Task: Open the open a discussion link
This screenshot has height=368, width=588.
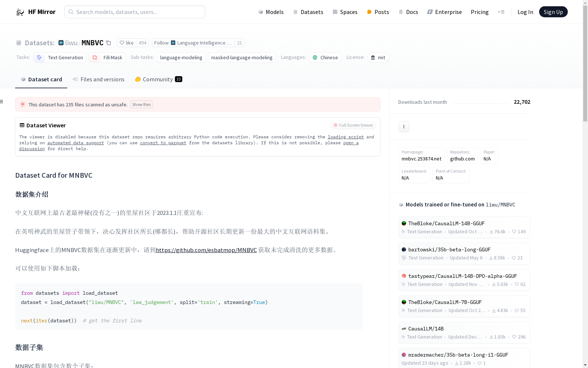Action: [351, 143]
